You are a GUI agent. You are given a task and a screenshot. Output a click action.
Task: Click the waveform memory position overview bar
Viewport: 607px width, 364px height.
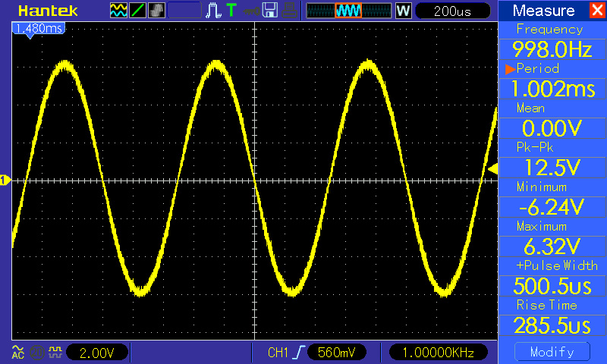(x=348, y=11)
